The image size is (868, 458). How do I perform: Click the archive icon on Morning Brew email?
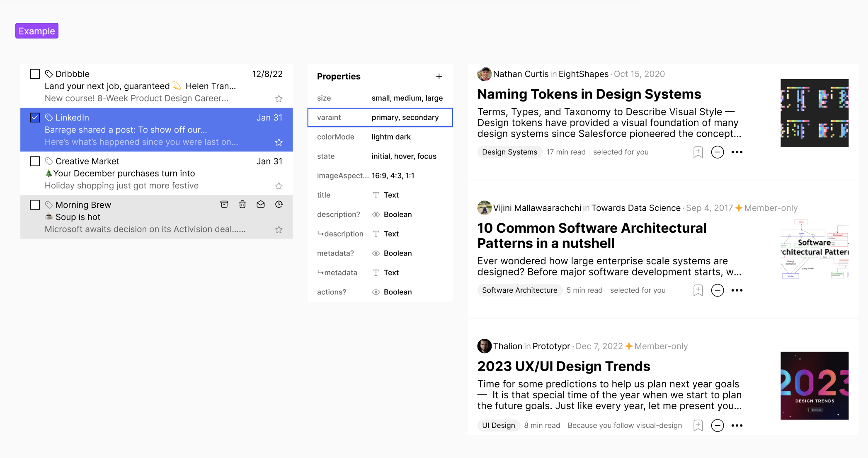(224, 204)
